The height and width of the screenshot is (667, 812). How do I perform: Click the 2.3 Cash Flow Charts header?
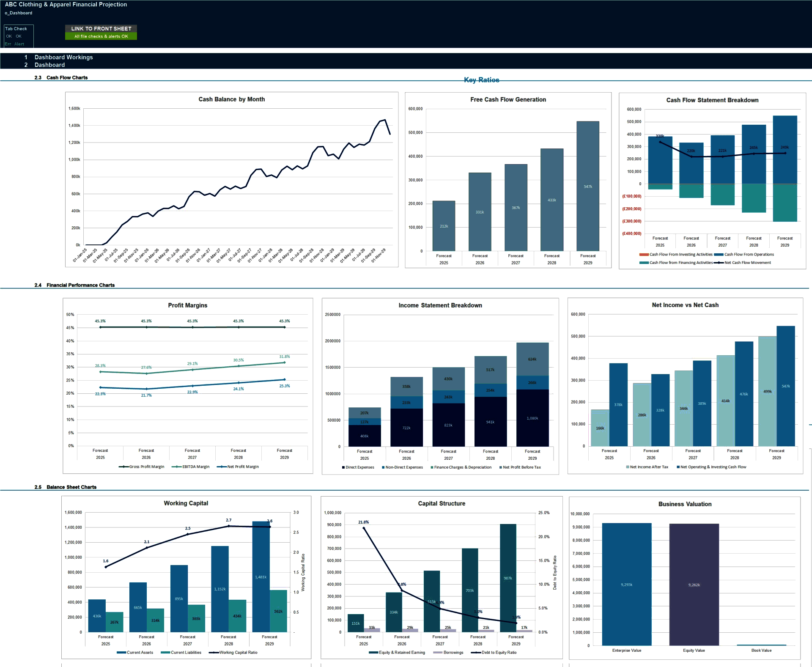[61, 77]
